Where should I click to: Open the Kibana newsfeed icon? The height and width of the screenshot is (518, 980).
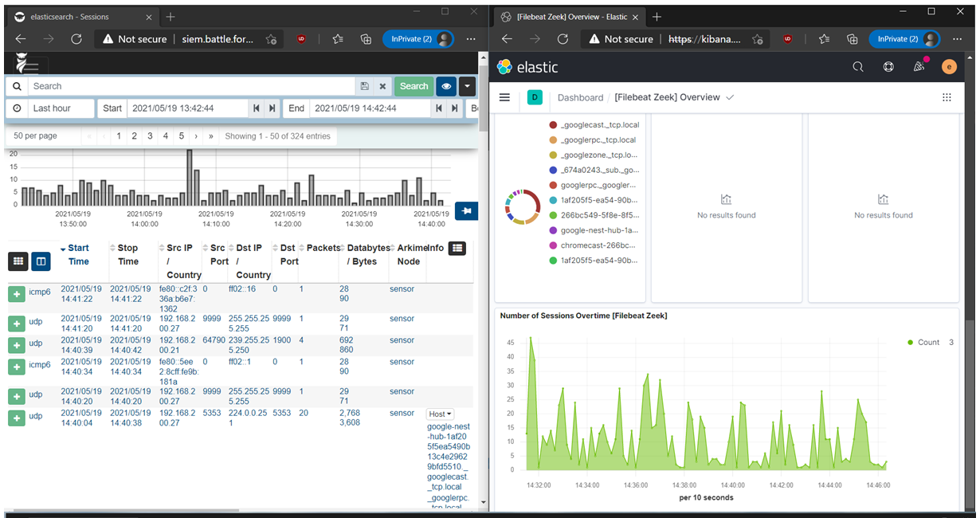point(919,67)
